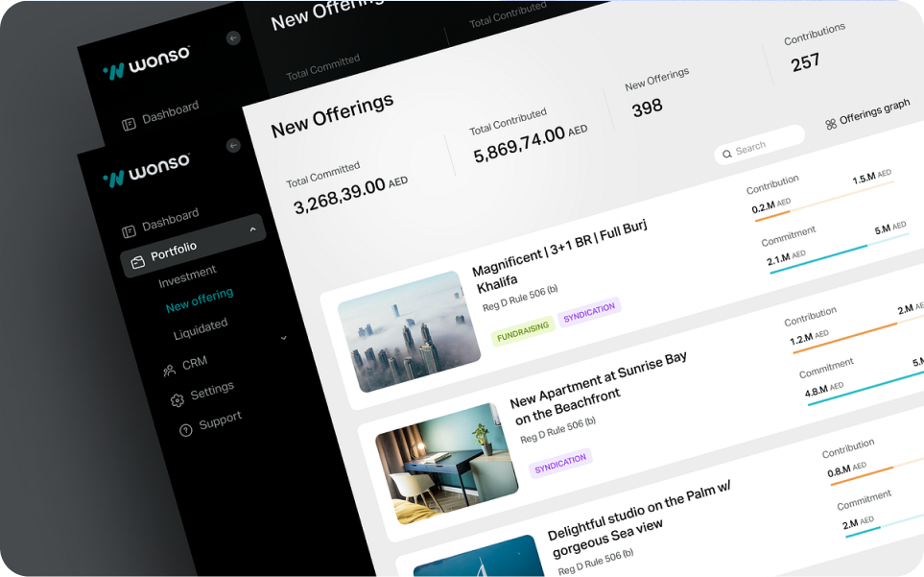Click Reg D Rule 506 (b) under Sunrise Bay
The height and width of the screenshot is (577, 924).
[x=558, y=430]
